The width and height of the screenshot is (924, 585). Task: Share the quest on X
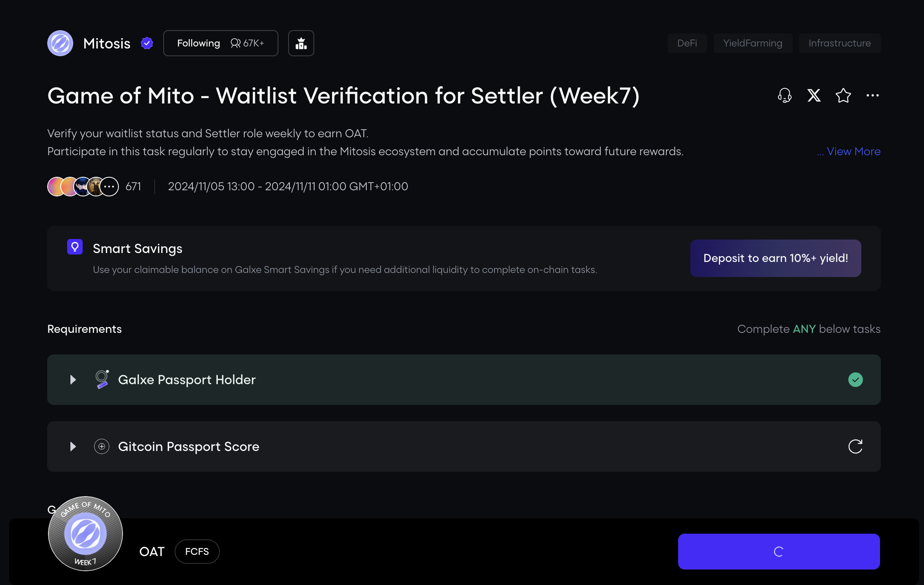click(814, 96)
